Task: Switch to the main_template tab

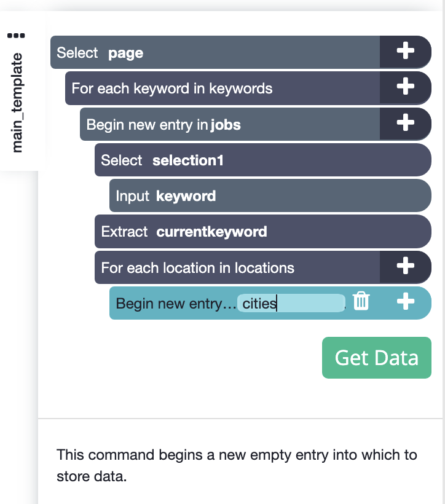Action: pos(17,103)
